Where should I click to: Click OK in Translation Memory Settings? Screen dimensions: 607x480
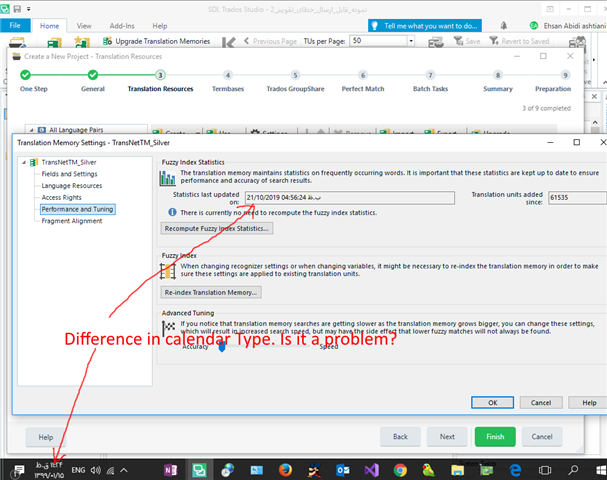pos(492,403)
